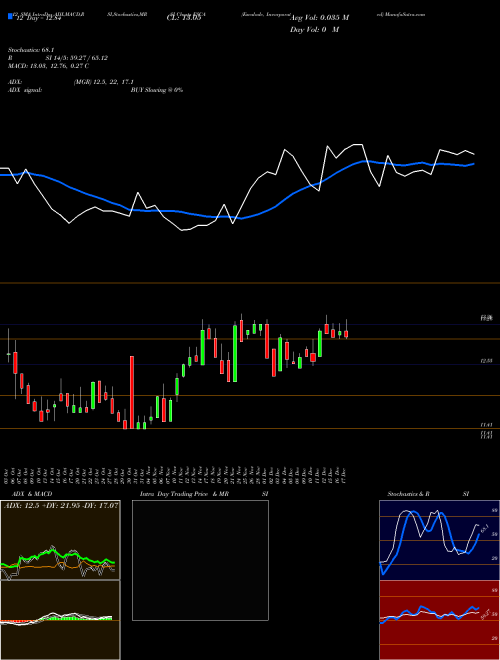Select the '12 Day = 12.84' legend text

38,18
